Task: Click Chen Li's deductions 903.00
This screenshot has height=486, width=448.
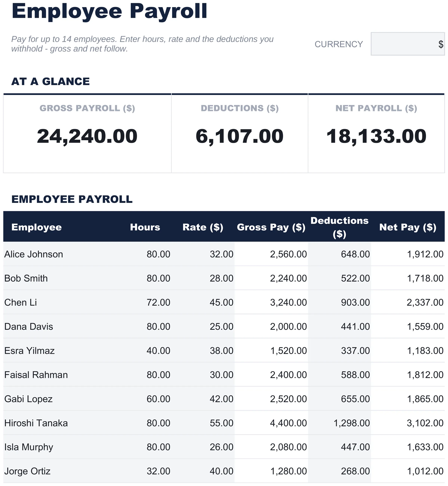Action: tap(355, 302)
